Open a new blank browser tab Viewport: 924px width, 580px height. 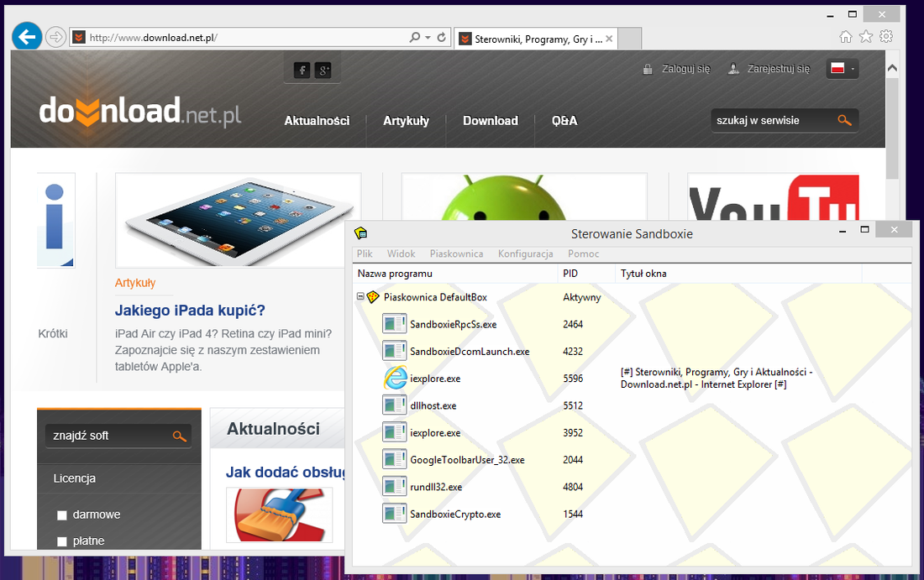pyautogui.click(x=630, y=39)
